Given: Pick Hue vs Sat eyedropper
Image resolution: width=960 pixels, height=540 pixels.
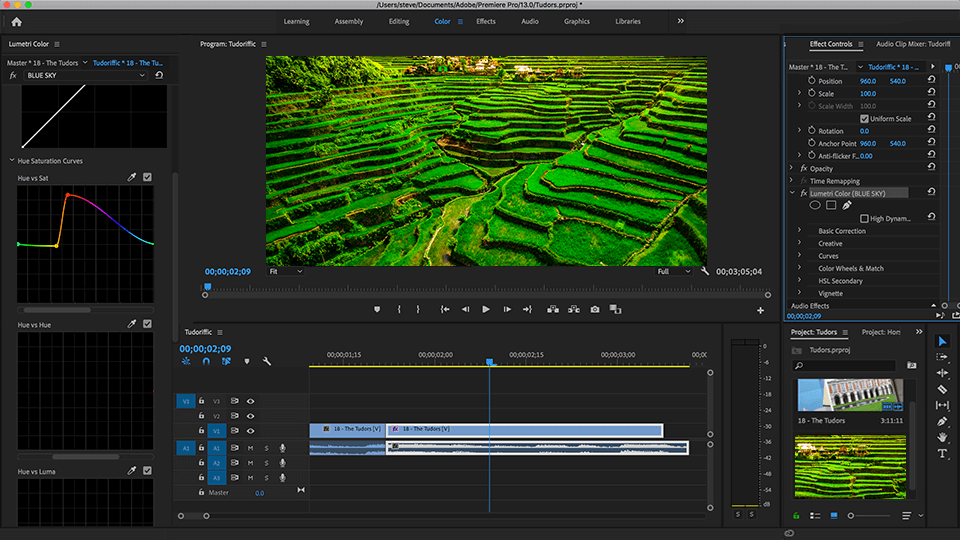Looking at the screenshot, I should [x=132, y=178].
